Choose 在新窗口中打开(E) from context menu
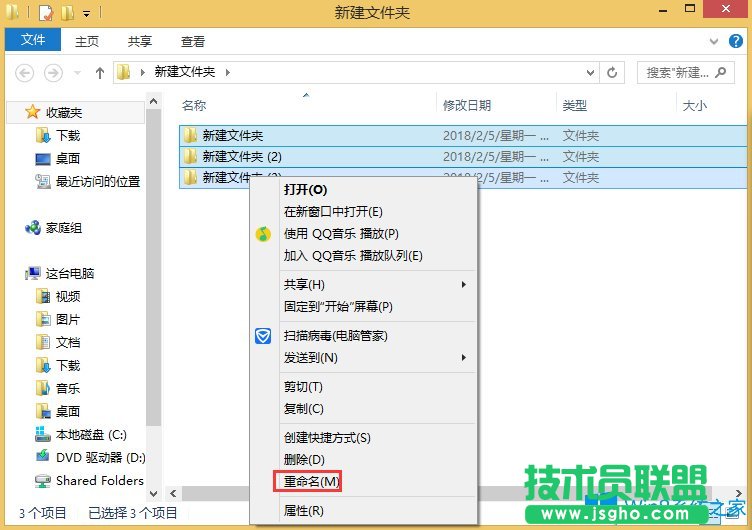The height and width of the screenshot is (530, 752). (x=333, y=212)
